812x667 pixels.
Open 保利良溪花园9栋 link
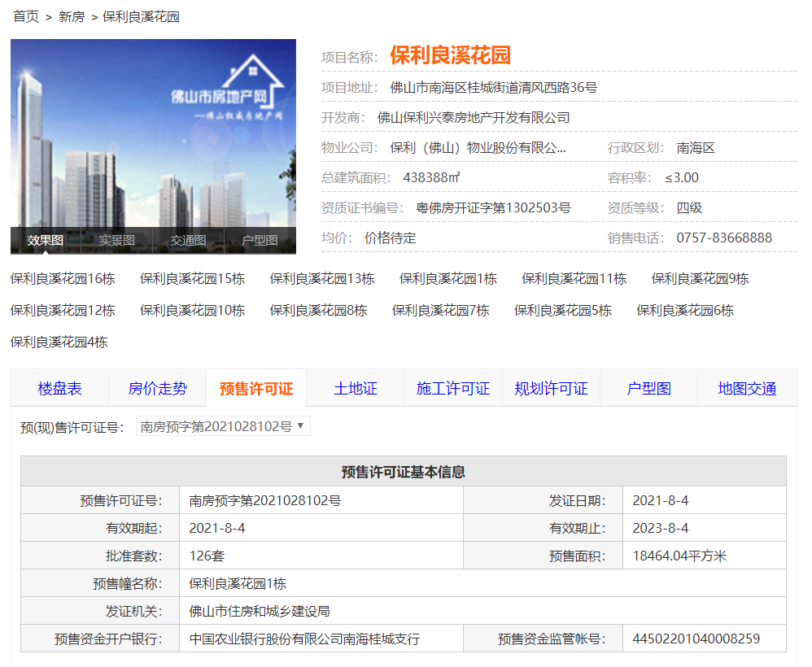[701, 279]
